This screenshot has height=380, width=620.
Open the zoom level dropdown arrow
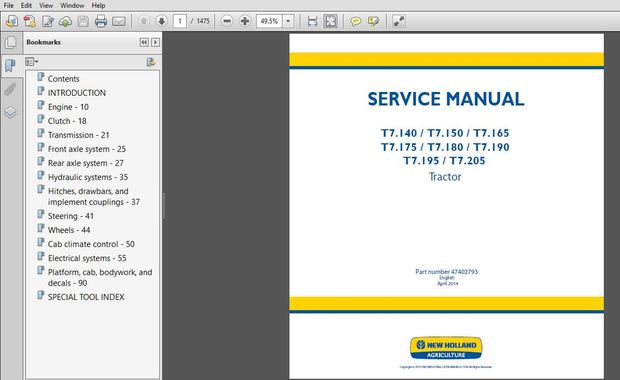click(x=288, y=21)
